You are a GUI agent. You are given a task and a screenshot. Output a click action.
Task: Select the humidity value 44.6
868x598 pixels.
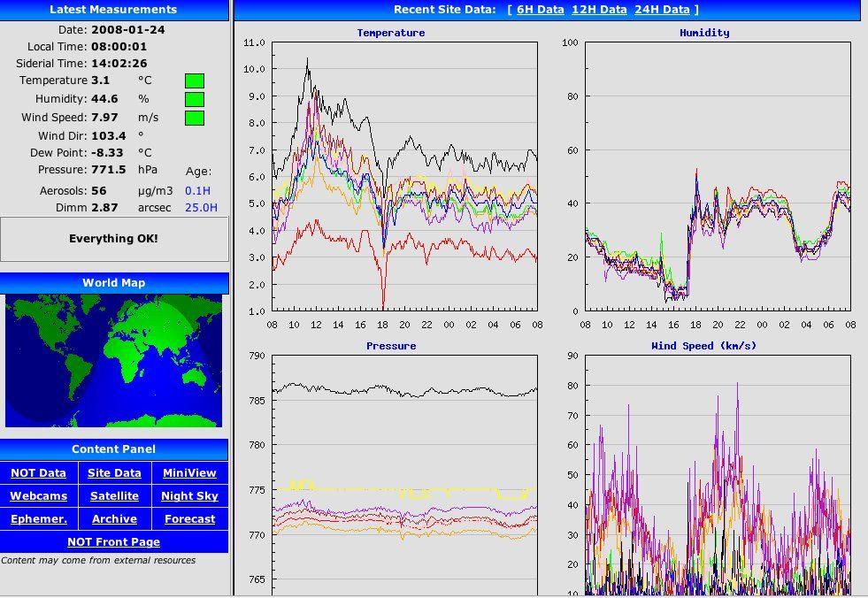104,99
